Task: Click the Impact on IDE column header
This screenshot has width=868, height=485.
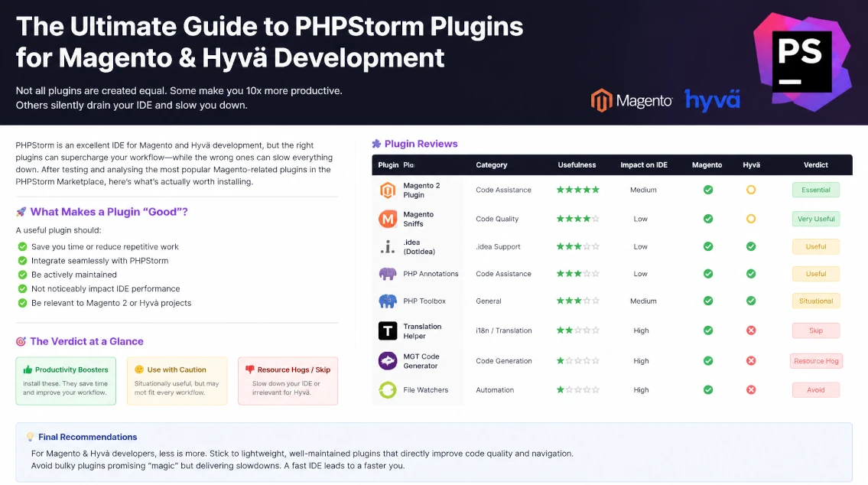Action: pyautogui.click(x=644, y=165)
